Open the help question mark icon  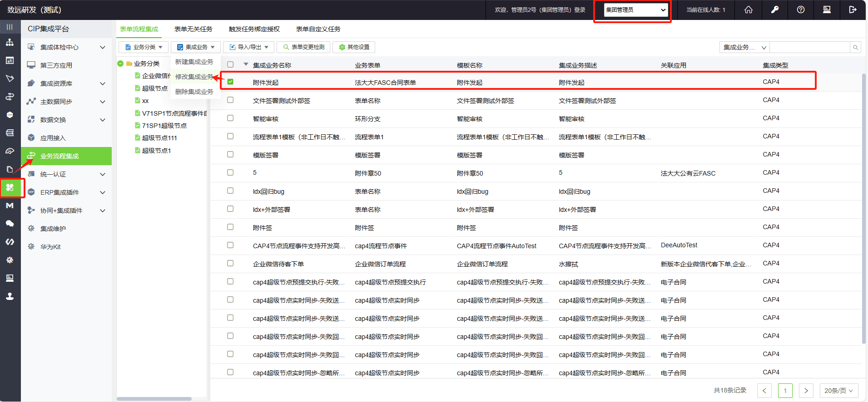tap(801, 10)
